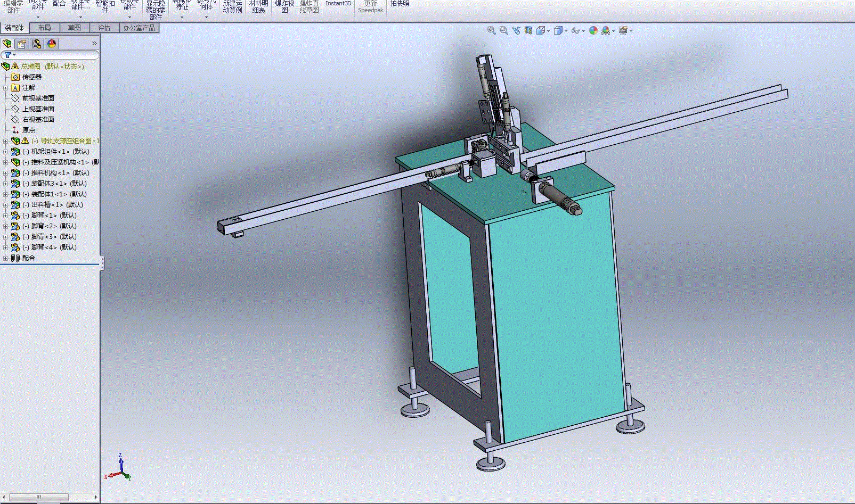
Task: Click the 爆炸视图 exploded view button
Action: [284, 6]
